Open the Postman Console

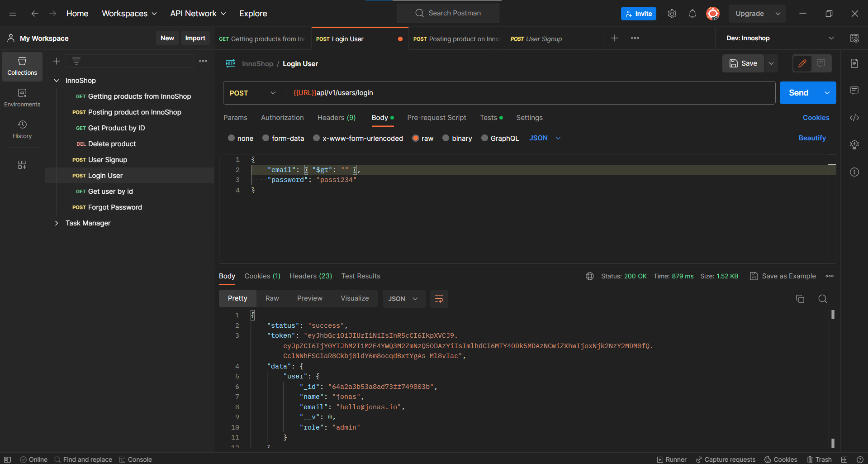(x=136, y=459)
